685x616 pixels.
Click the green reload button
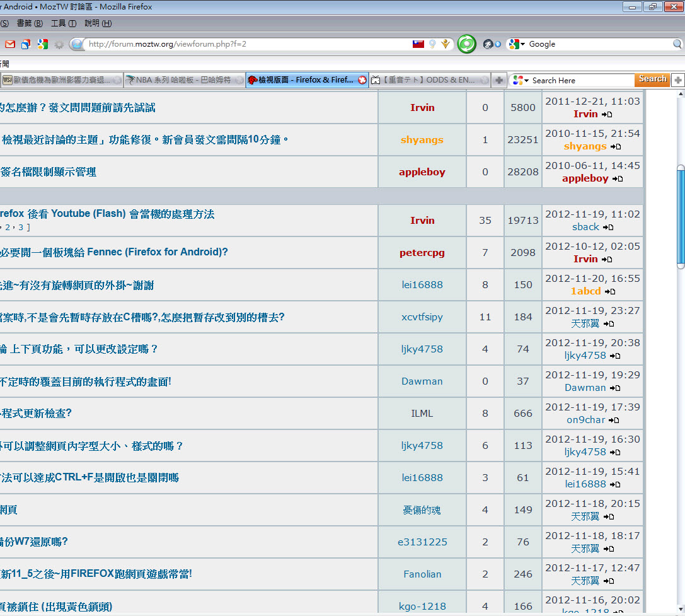466,44
